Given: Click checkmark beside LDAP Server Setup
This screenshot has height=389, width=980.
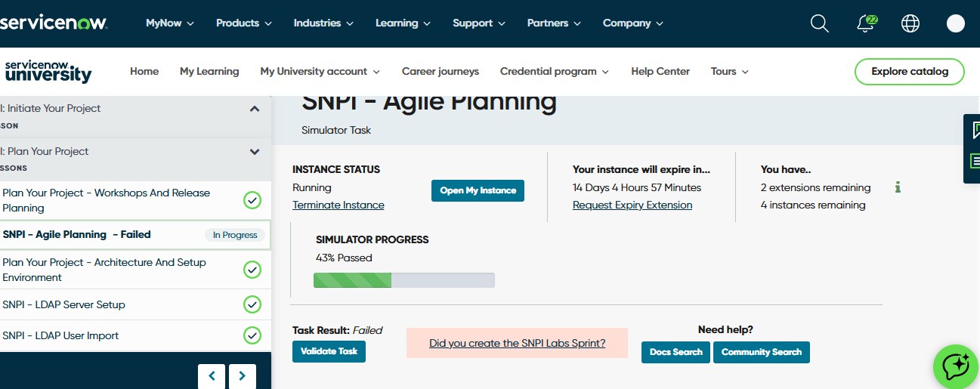Looking at the screenshot, I should (x=252, y=304).
